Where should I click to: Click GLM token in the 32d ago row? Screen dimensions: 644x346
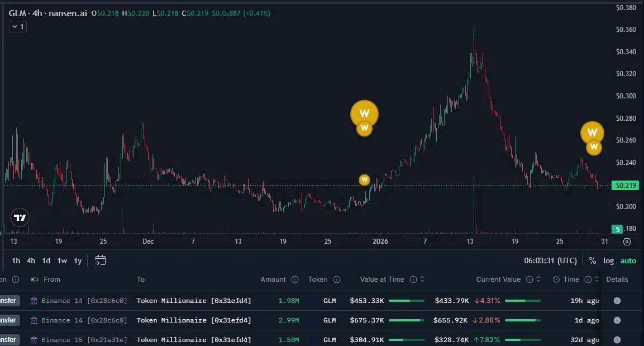[330, 340]
